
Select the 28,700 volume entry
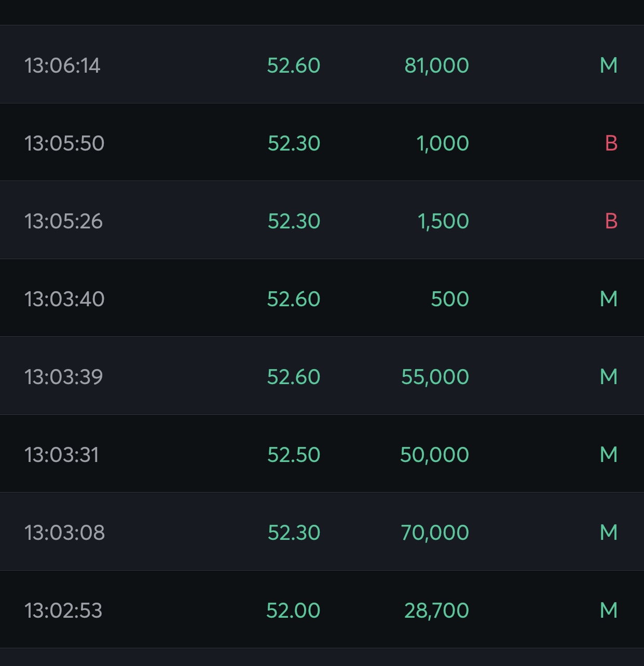tap(436, 610)
